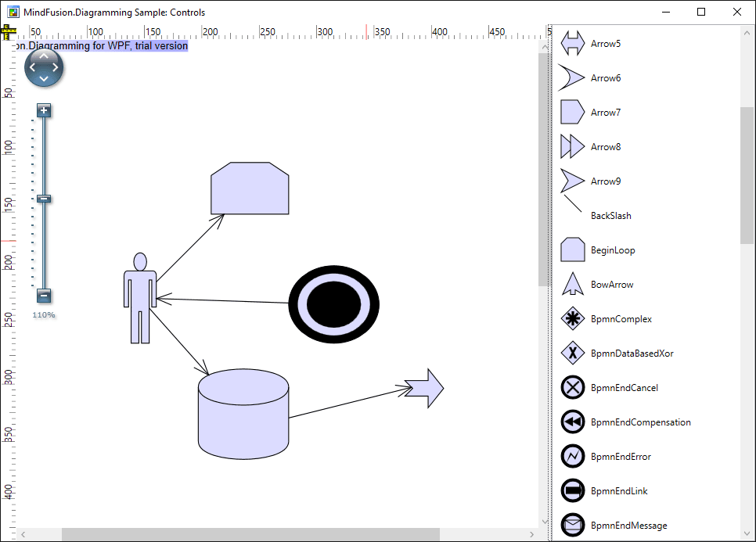
Task: Click the diagram scroll down arrow
Action: 545,522
